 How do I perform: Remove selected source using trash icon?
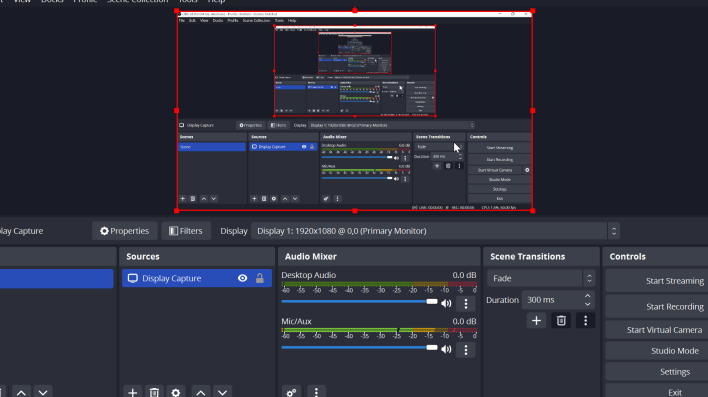tap(154, 392)
